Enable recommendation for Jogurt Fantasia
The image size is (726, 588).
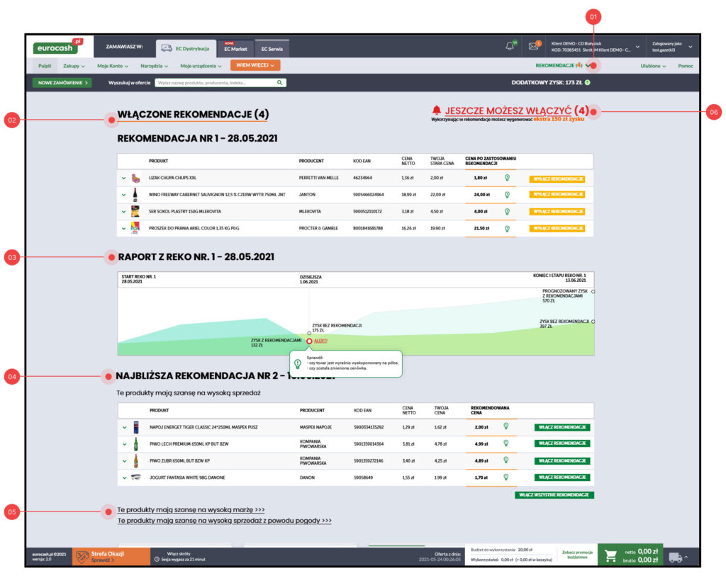click(562, 477)
